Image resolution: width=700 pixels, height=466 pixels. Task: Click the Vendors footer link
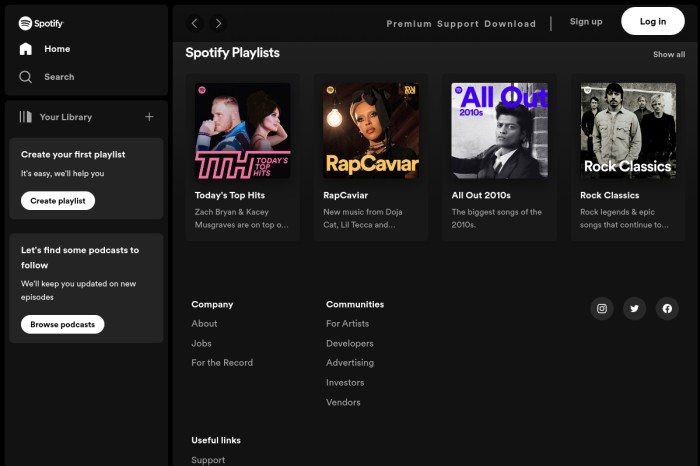pyautogui.click(x=343, y=402)
